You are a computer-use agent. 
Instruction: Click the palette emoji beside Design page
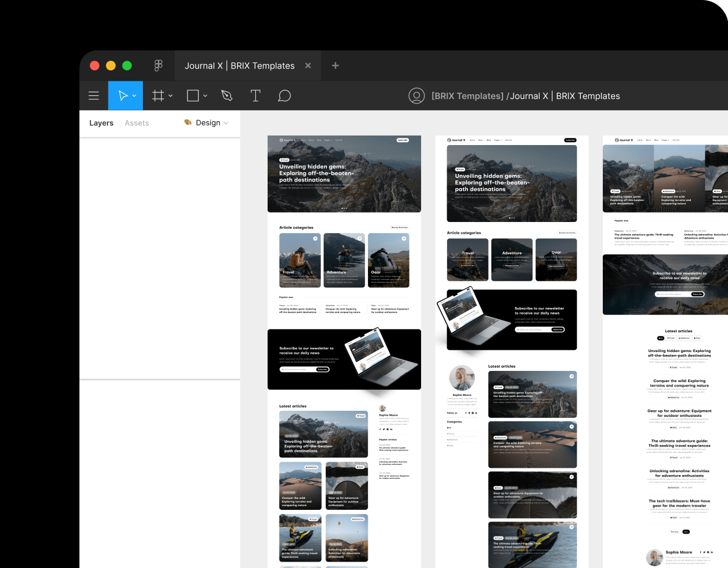pos(188,122)
